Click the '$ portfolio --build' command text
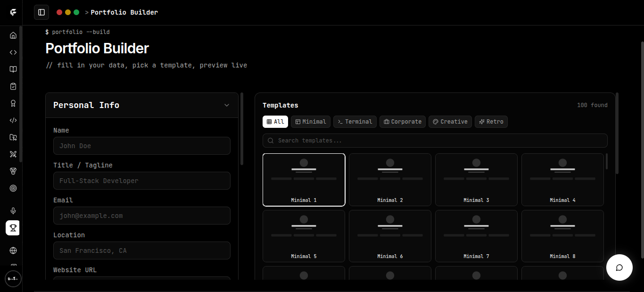 (x=77, y=32)
